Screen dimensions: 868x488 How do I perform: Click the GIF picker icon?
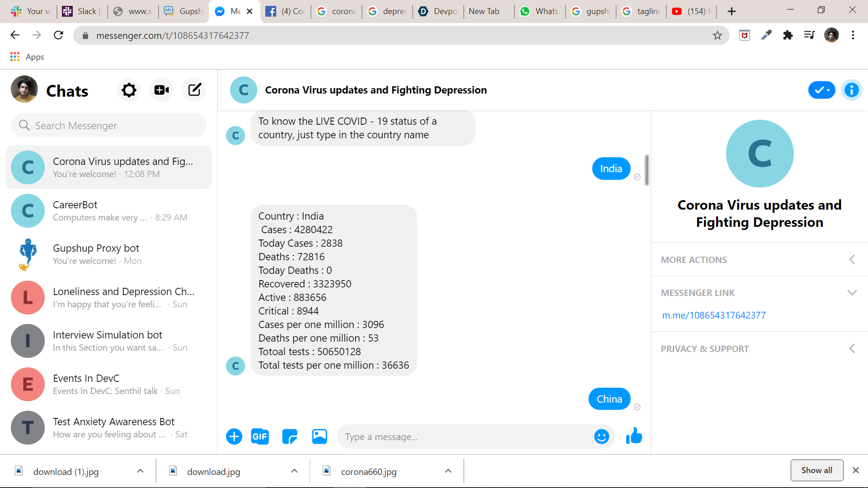pos(259,436)
